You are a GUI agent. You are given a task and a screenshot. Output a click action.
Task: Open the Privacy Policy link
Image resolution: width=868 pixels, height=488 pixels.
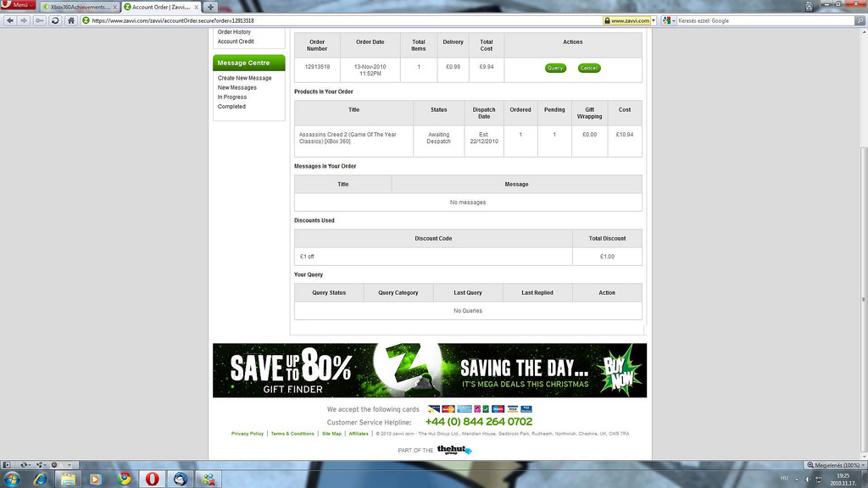tap(248, 434)
